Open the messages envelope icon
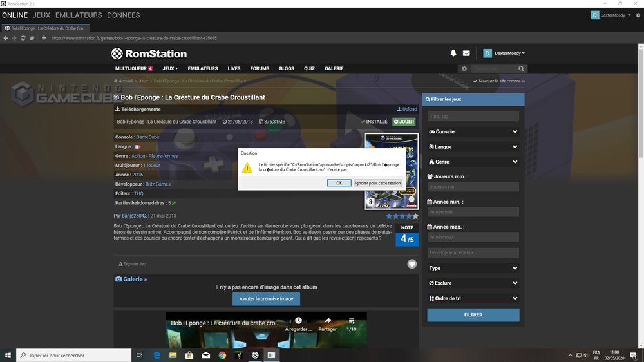This screenshot has height=362, width=644. point(466,53)
